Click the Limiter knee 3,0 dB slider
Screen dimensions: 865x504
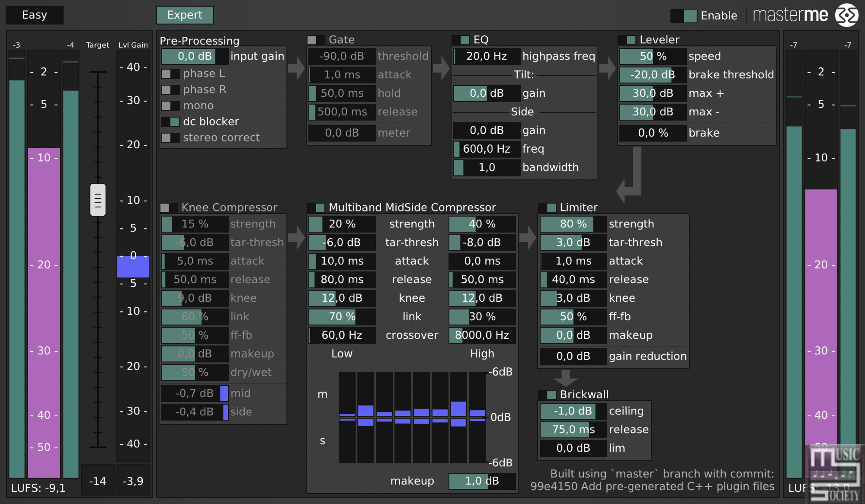[x=573, y=298]
